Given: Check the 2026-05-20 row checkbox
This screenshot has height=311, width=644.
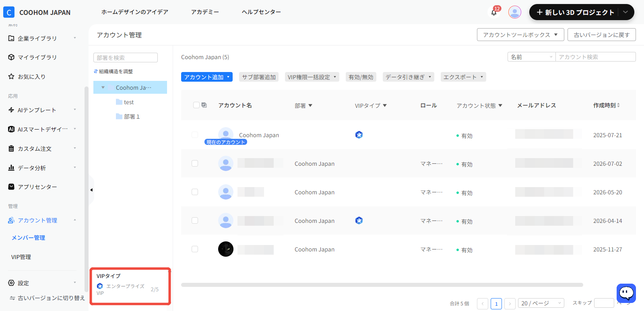Looking at the screenshot, I should pyautogui.click(x=195, y=192).
